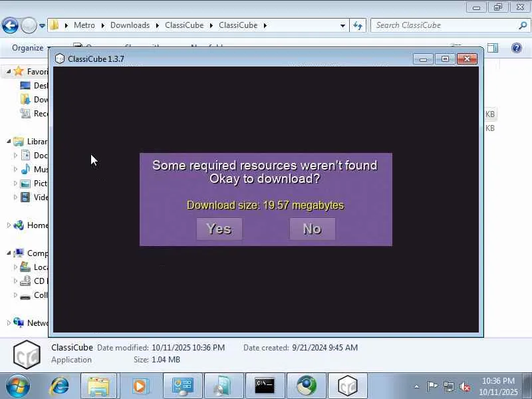Collapse the Computer tree group
532x399 pixels.
click(x=9, y=253)
